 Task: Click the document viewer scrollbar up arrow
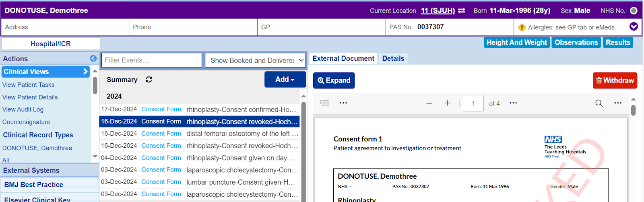click(x=633, y=99)
